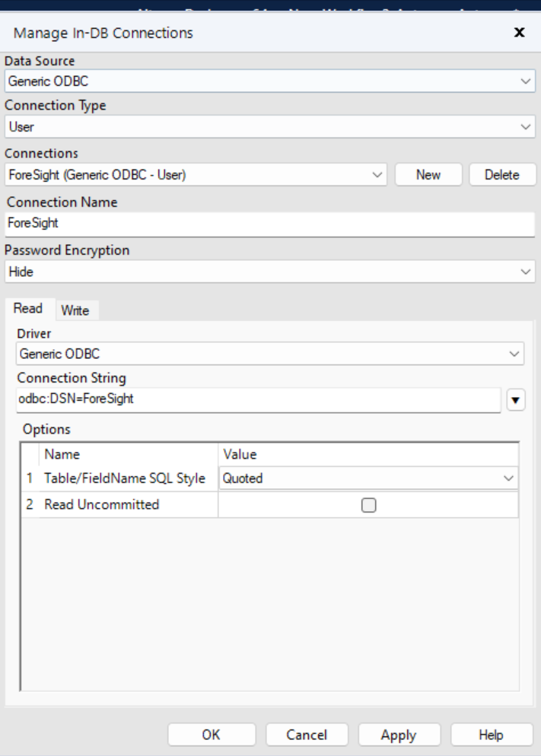
Task: Open the Password Encryption dropdown
Action: coord(269,272)
